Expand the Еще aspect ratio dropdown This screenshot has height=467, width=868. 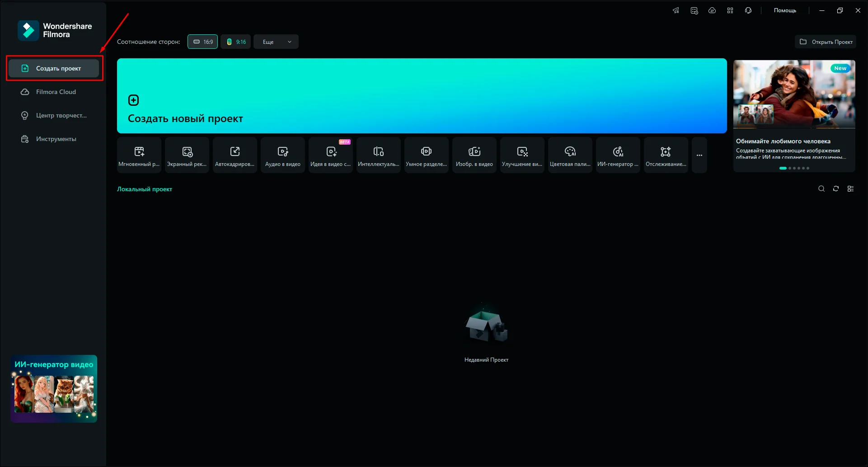click(276, 42)
